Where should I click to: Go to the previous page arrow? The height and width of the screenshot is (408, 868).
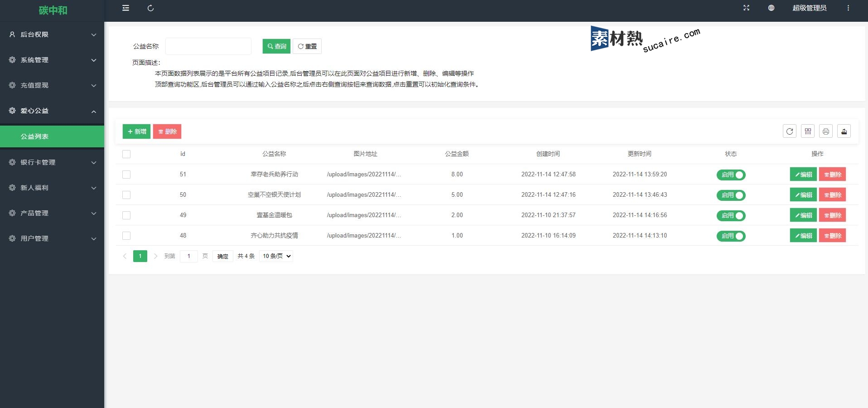pos(125,256)
